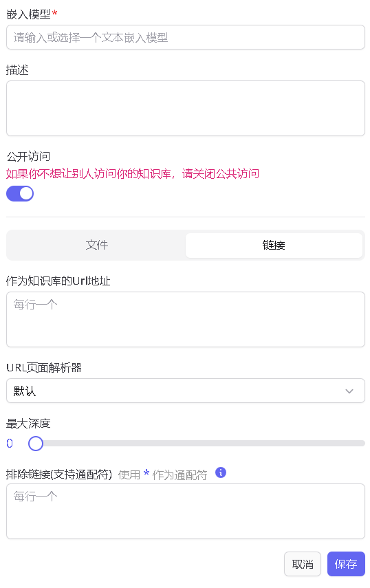Viewport: 370px width, 588px height.
Task: Switch to the 文件 tab
Action: [x=97, y=245]
